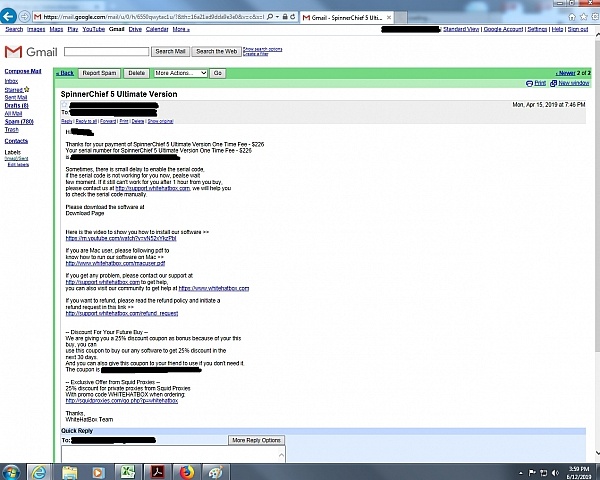
Task: Open Chrome from the taskbar
Action: click(215, 470)
